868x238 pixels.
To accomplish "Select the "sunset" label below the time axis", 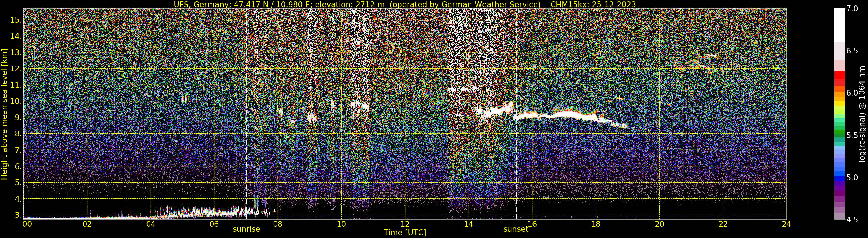I will point(516,229).
